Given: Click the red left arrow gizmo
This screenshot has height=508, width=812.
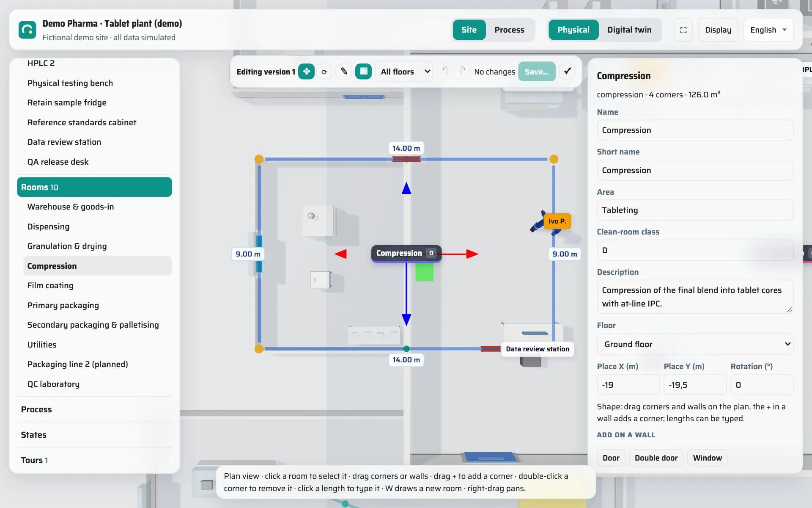Looking at the screenshot, I should click(340, 254).
